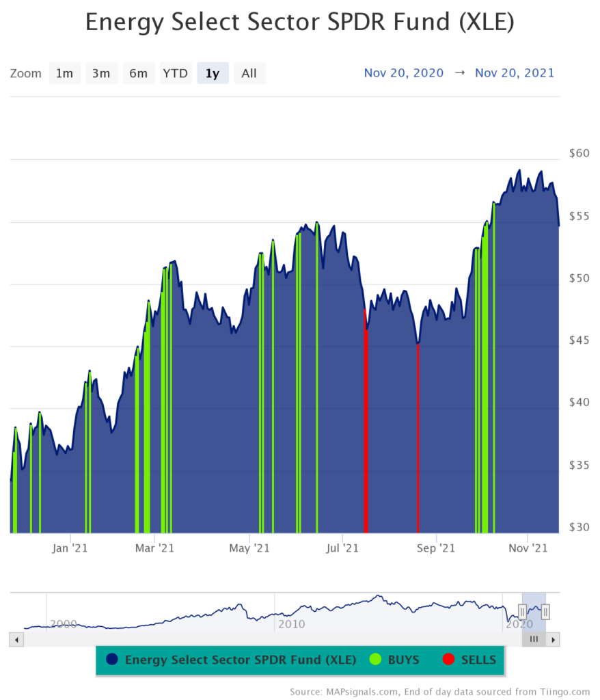
Task: Select the 1y zoom button
Action: [213, 73]
